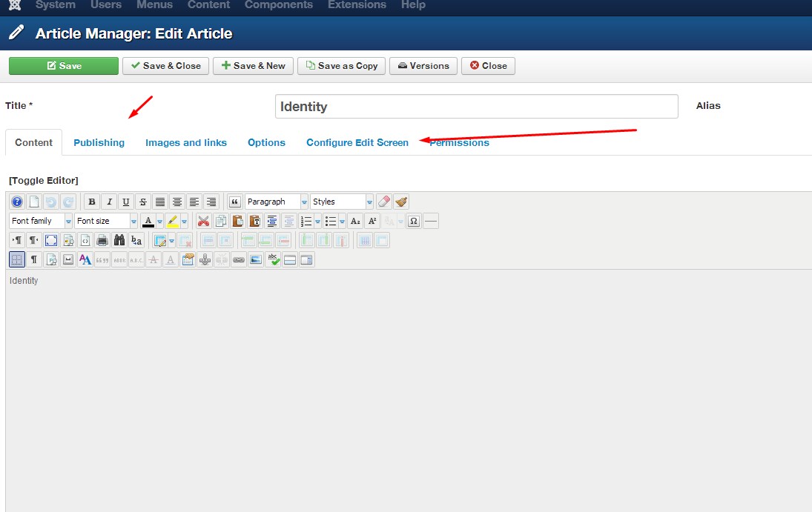Click the print icon in the editor toolbar
Image resolution: width=812 pixels, height=512 pixels.
[102, 240]
